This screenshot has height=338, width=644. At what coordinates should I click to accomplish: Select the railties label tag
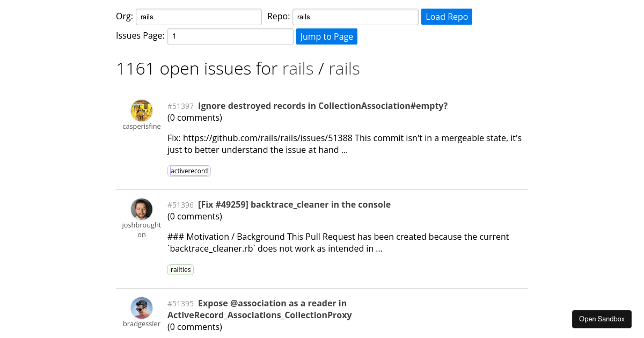pyautogui.click(x=180, y=269)
